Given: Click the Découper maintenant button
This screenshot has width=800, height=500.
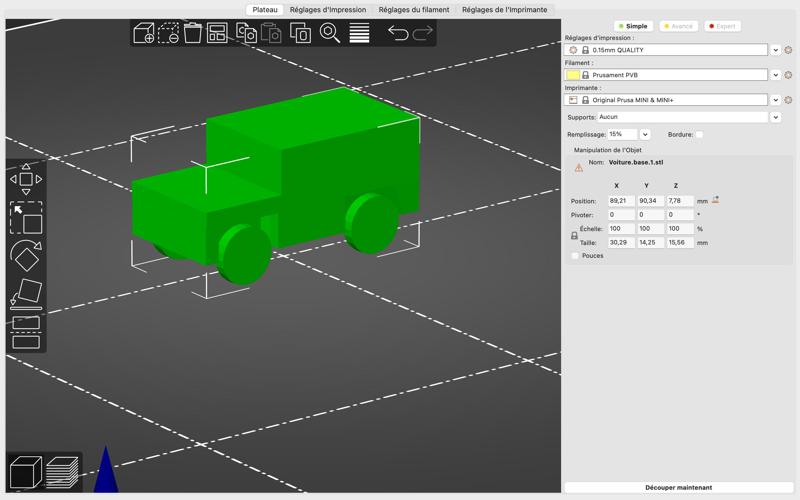Looking at the screenshot, I should 678,487.
